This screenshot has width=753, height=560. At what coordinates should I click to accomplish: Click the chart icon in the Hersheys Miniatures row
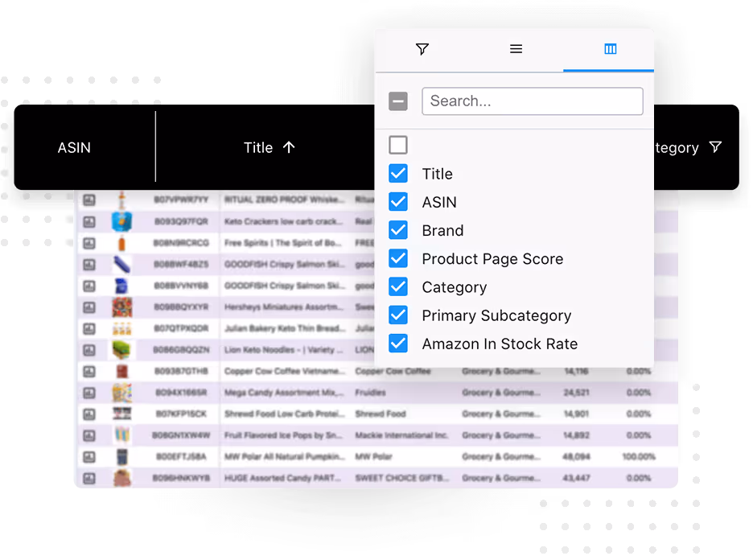[89, 307]
